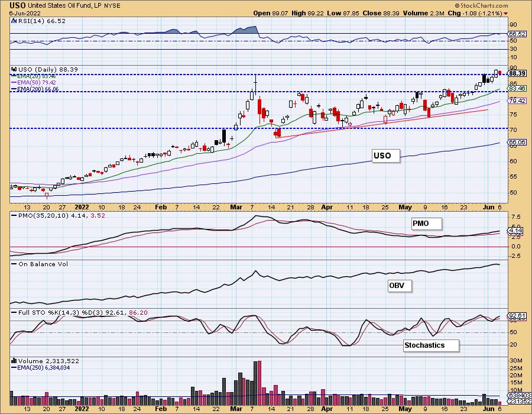Click the EMA(50) 79.42 legend text
The width and height of the screenshot is (532, 414).
(37, 82)
